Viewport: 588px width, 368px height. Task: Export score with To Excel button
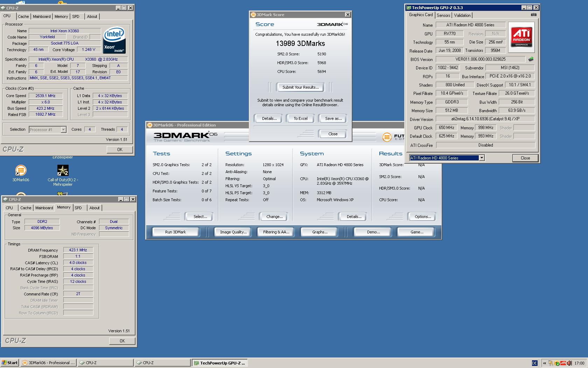tap(300, 118)
